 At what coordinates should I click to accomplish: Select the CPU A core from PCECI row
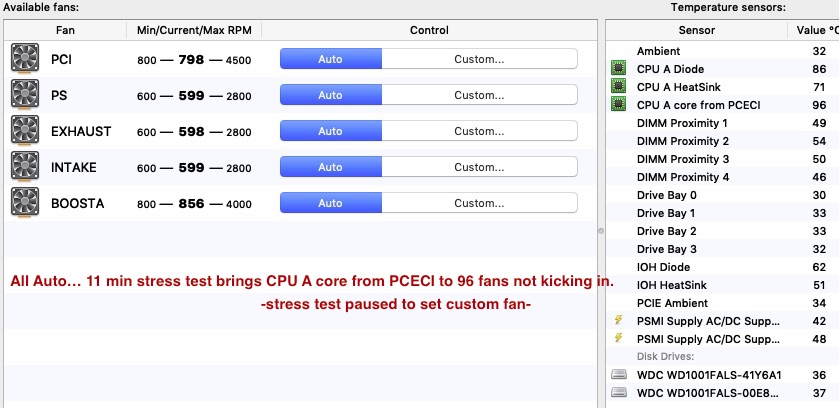click(722, 105)
